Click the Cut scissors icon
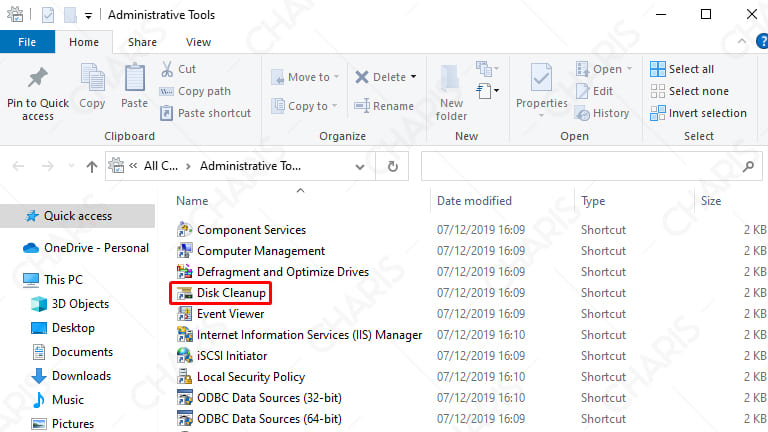 167,69
